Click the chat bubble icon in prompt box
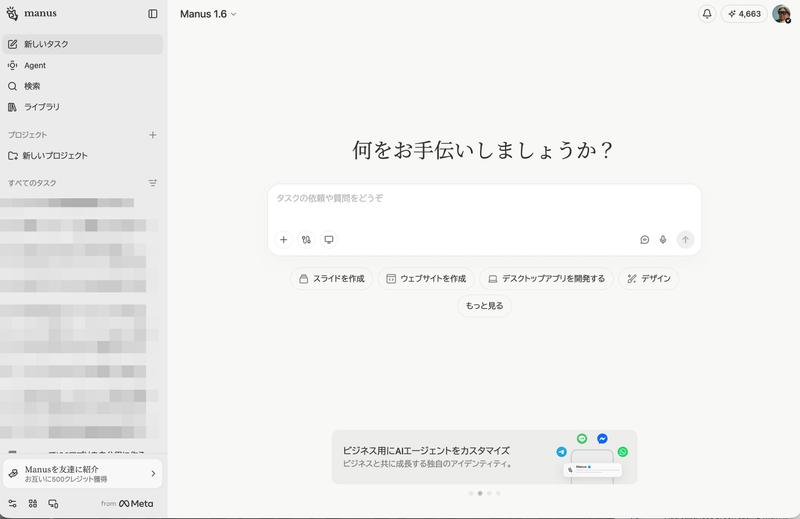 point(644,239)
